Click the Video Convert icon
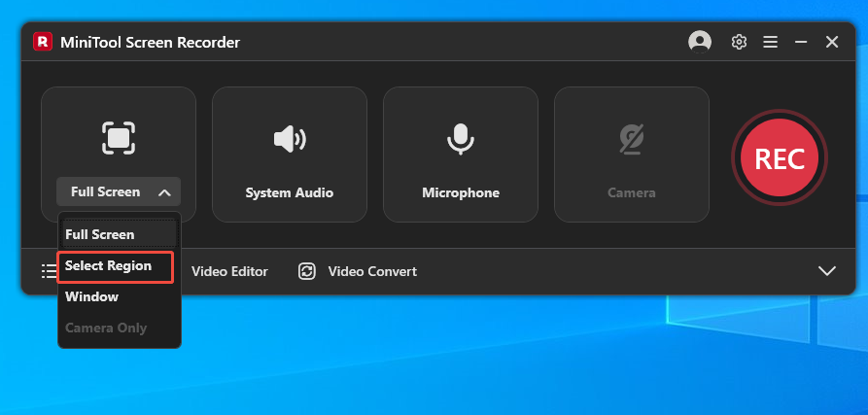 (x=307, y=272)
